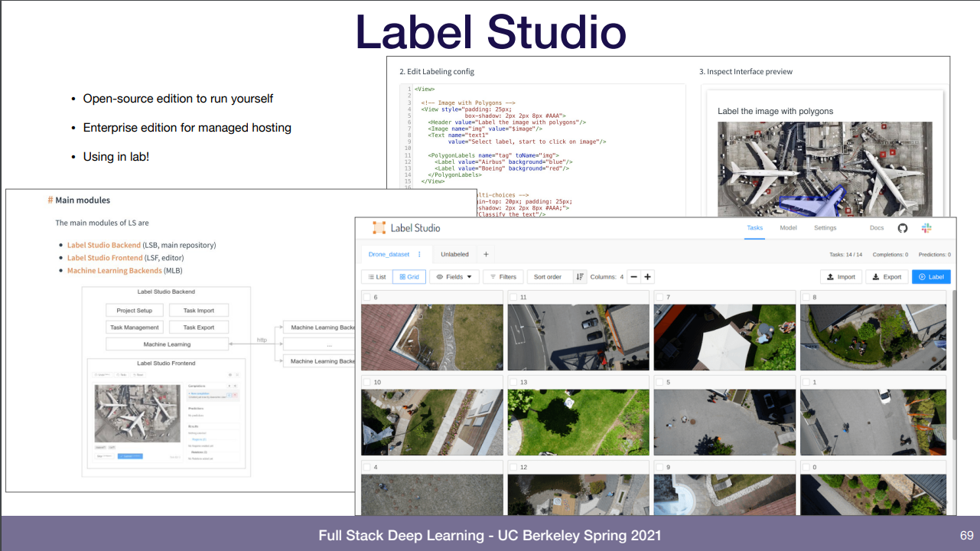Image resolution: width=980 pixels, height=551 pixels.
Task: Click the Import button
Action: pos(841,277)
